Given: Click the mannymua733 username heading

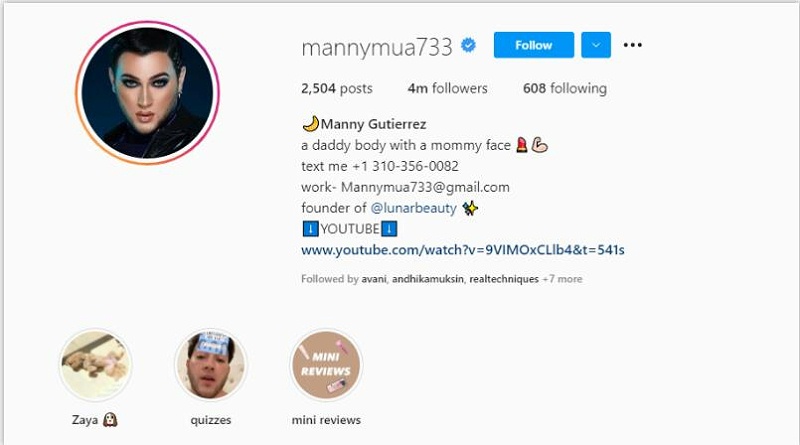Looking at the screenshot, I should 377,47.
